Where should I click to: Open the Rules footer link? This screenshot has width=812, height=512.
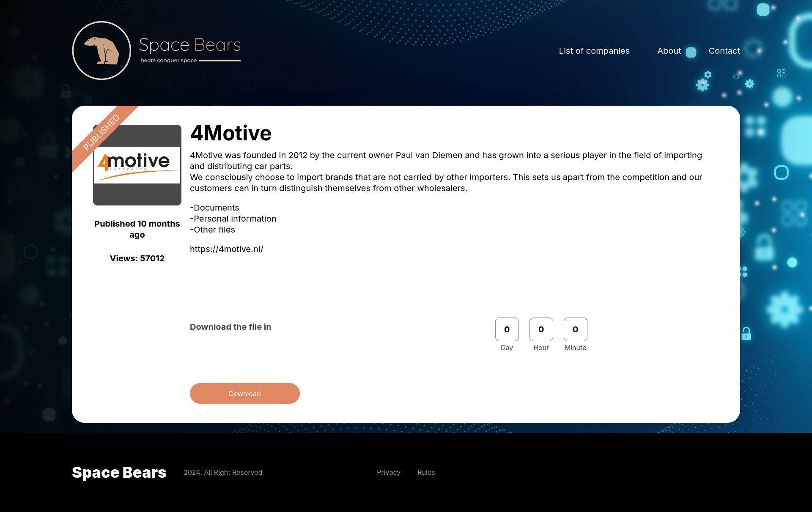426,472
